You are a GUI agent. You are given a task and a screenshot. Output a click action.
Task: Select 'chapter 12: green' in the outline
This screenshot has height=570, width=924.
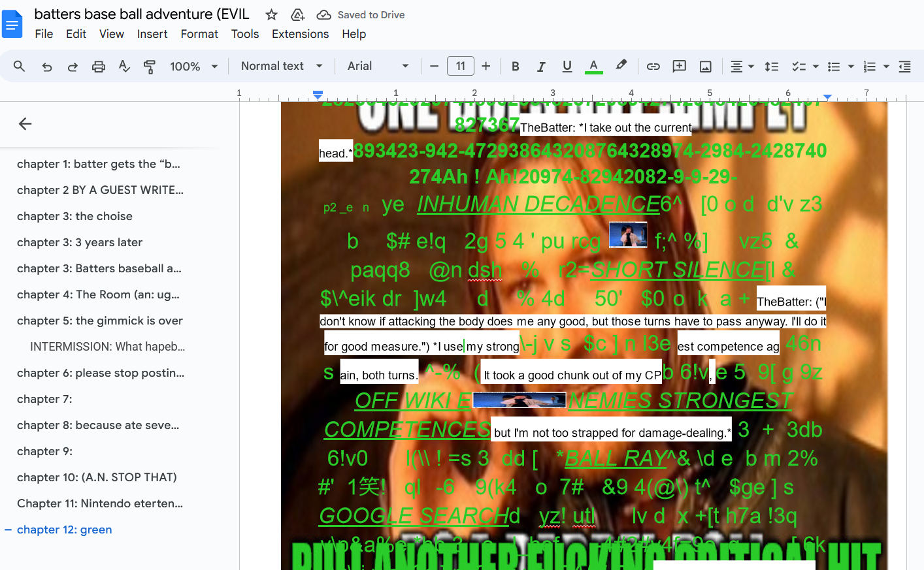64,530
